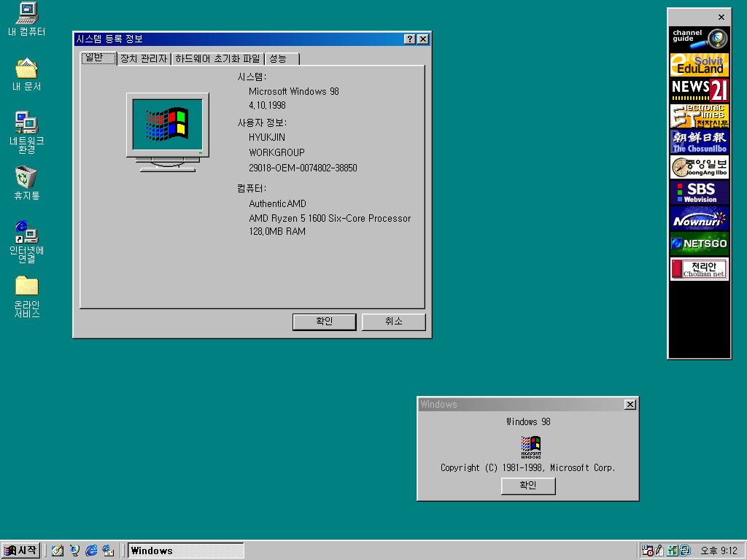Open the Electronic Times channel

pyautogui.click(x=700, y=116)
